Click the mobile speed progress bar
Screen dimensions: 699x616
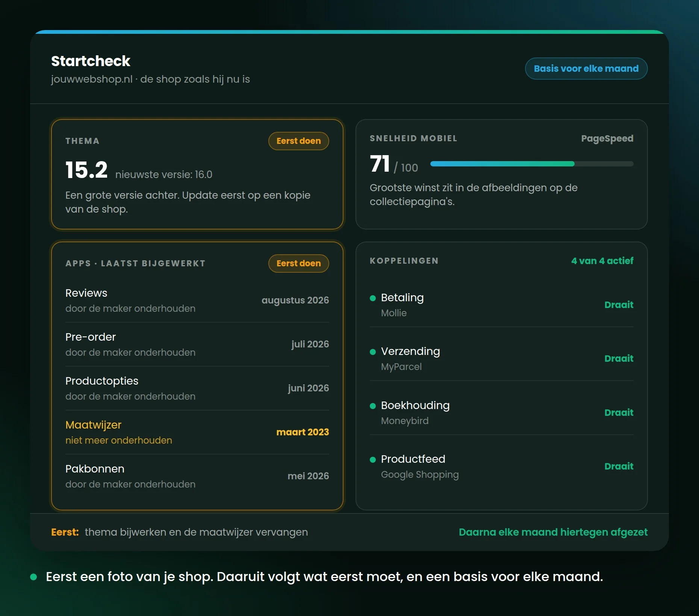tap(532, 164)
